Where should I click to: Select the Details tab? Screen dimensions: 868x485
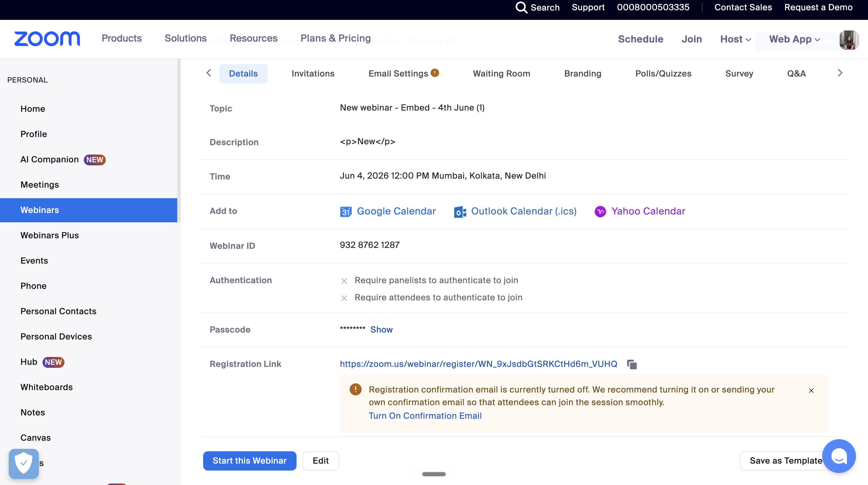[243, 74]
